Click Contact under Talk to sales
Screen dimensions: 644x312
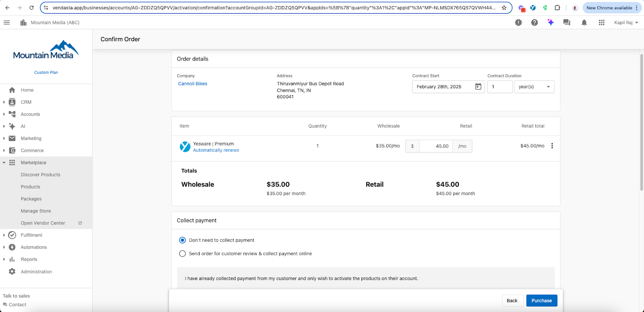[17, 305]
